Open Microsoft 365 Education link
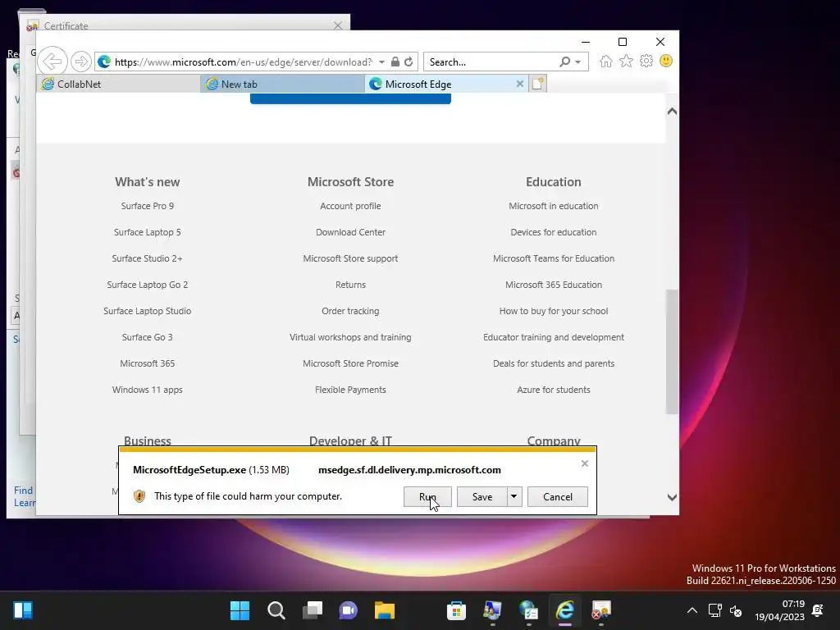Image resolution: width=840 pixels, height=630 pixels. (554, 285)
